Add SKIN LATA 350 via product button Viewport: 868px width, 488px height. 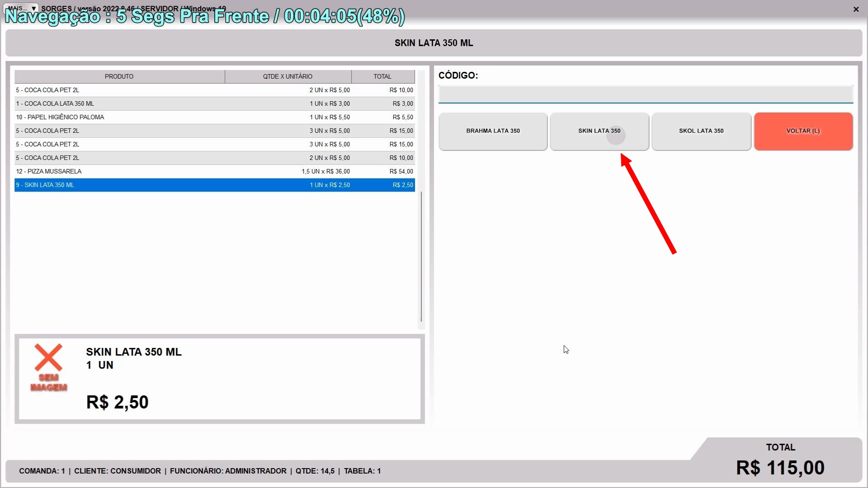tap(599, 131)
